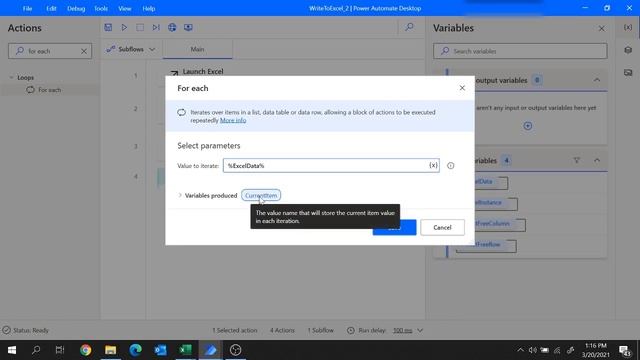Click the CurrentItem variable chip
This screenshot has height=360, width=640.
coord(261,195)
